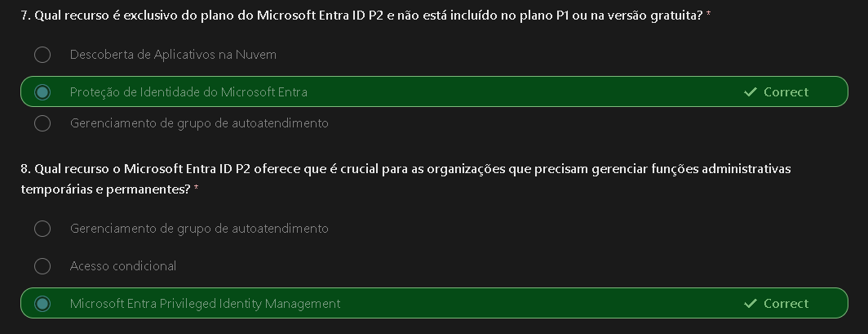Viewport: 868px width, 334px height.
Task: Click the Privileged Identity Management radio button
Action: click(42, 304)
